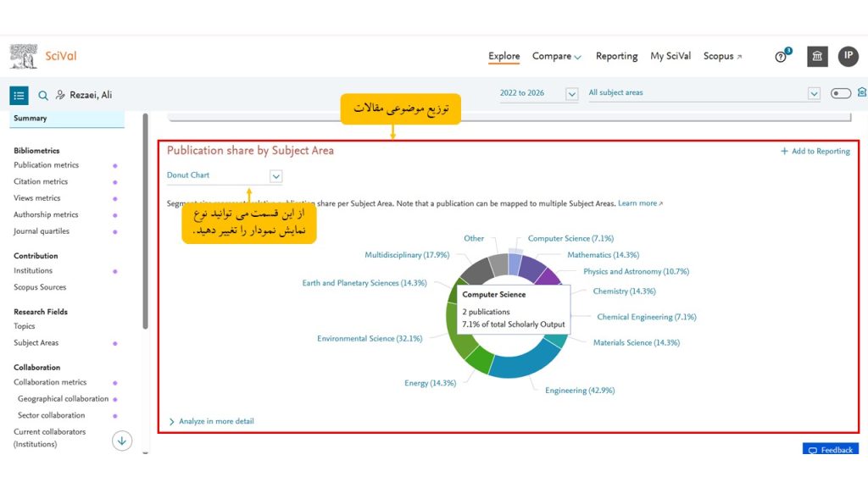Viewport: 868px width, 488px height.
Task: Open the All subject areas dropdown
Action: click(704, 93)
